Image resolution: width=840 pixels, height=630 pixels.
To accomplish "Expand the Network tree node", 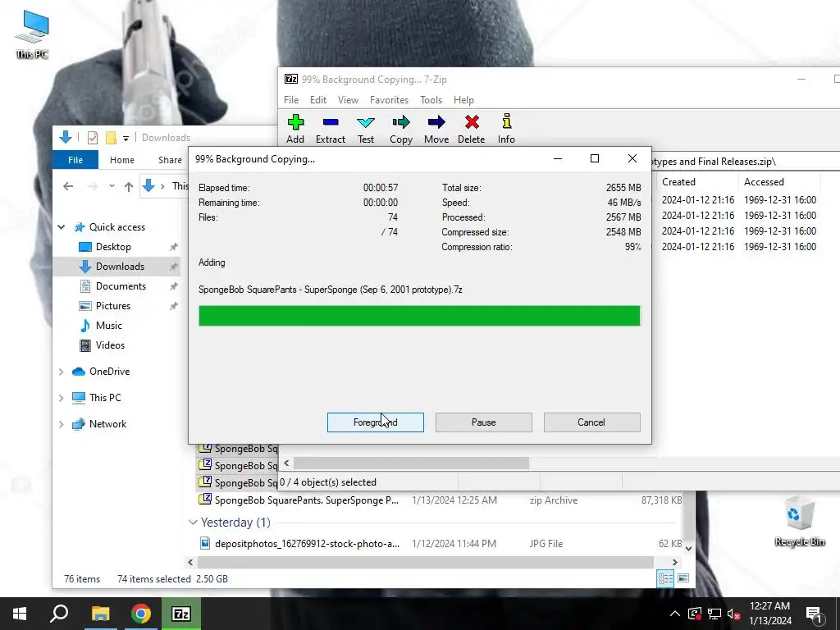I will 61,424.
